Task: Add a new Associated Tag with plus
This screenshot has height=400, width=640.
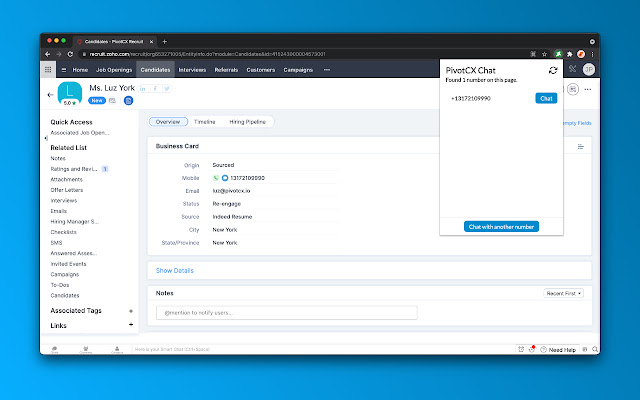Action: (131, 311)
